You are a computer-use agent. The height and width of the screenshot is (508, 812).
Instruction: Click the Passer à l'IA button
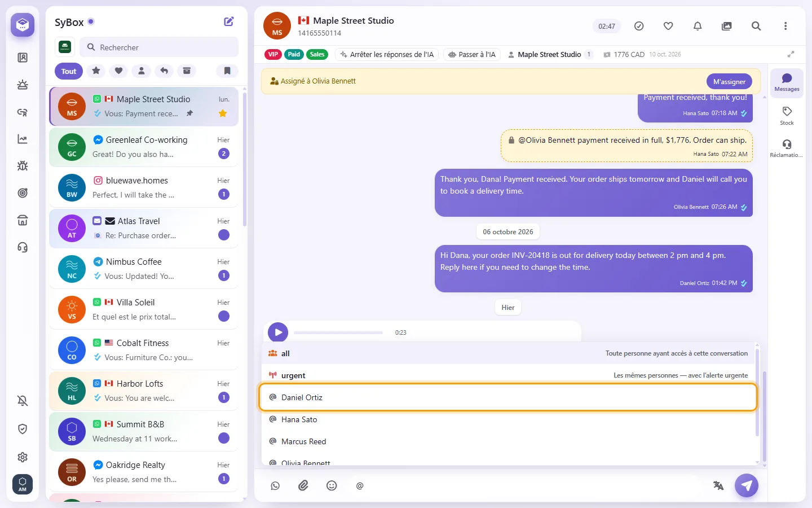(472, 55)
